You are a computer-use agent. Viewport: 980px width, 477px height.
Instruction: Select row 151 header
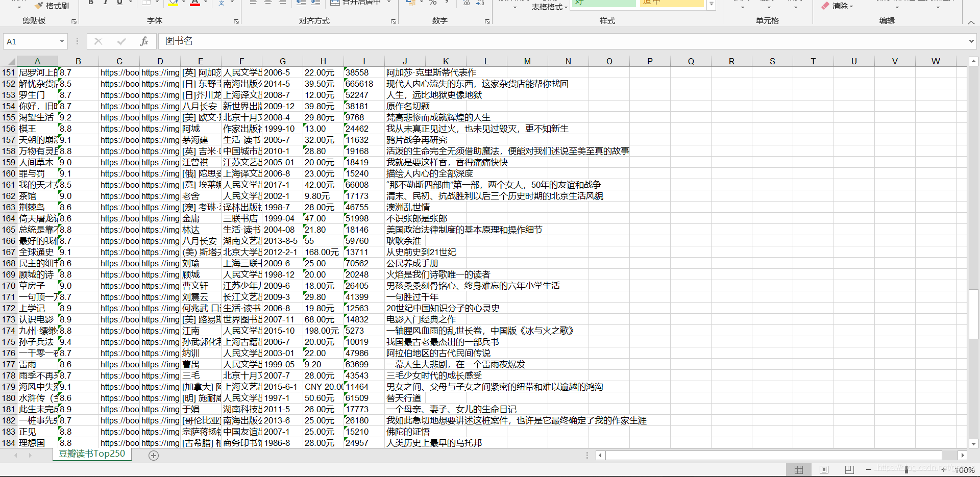(9, 72)
